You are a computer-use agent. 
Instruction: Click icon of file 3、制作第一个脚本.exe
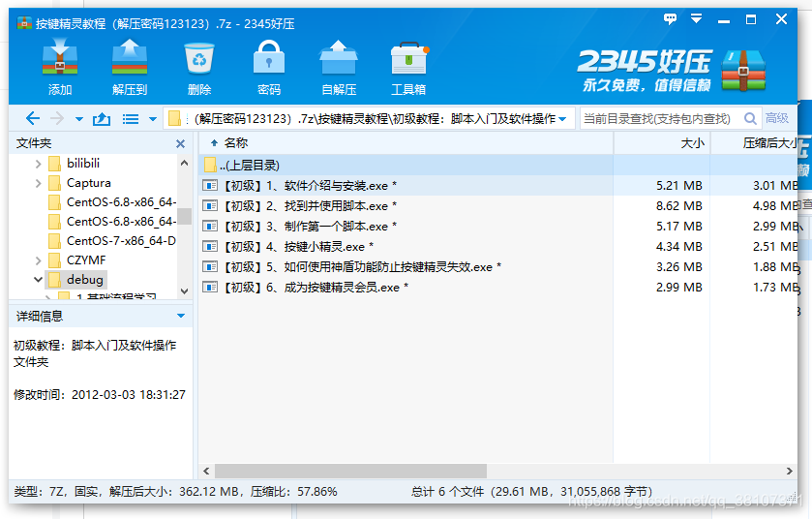(210, 227)
